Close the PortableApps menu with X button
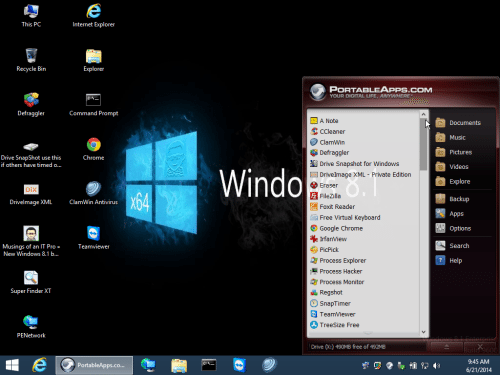 click(480, 347)
